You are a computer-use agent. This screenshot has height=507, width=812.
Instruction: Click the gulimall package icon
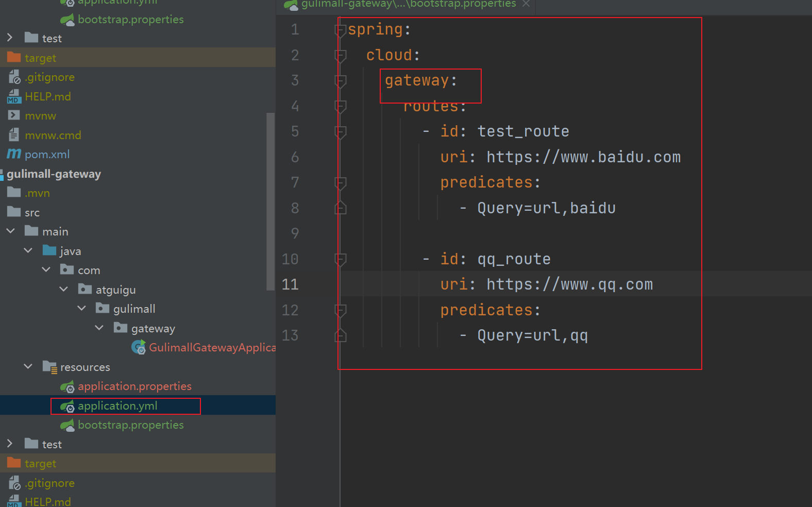103,308
